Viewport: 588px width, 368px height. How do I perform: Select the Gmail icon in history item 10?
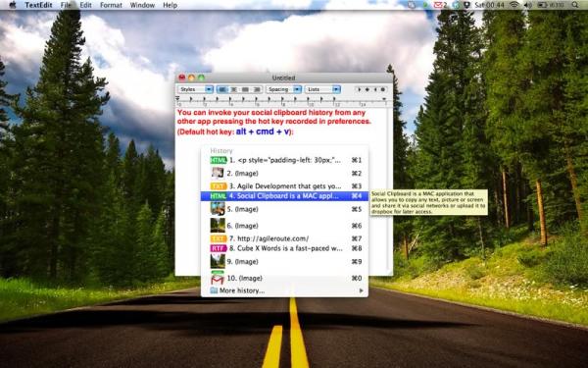tap(218, 279)
